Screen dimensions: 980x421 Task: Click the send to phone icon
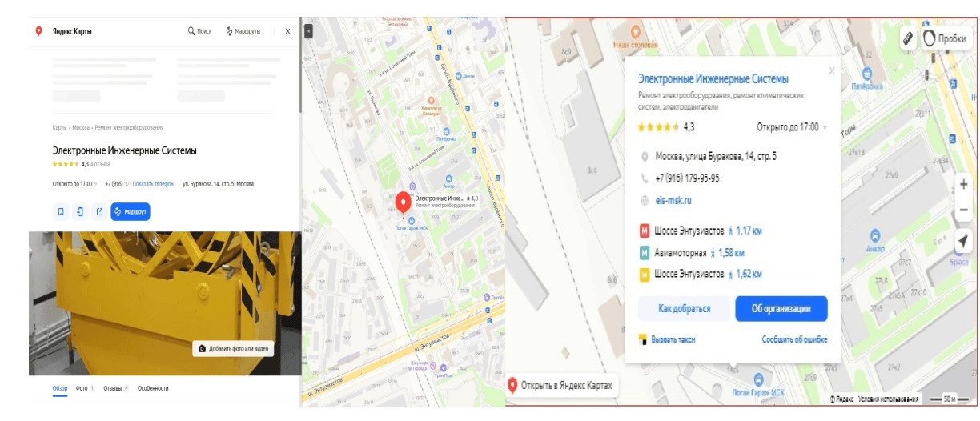[x=80, y=212]
